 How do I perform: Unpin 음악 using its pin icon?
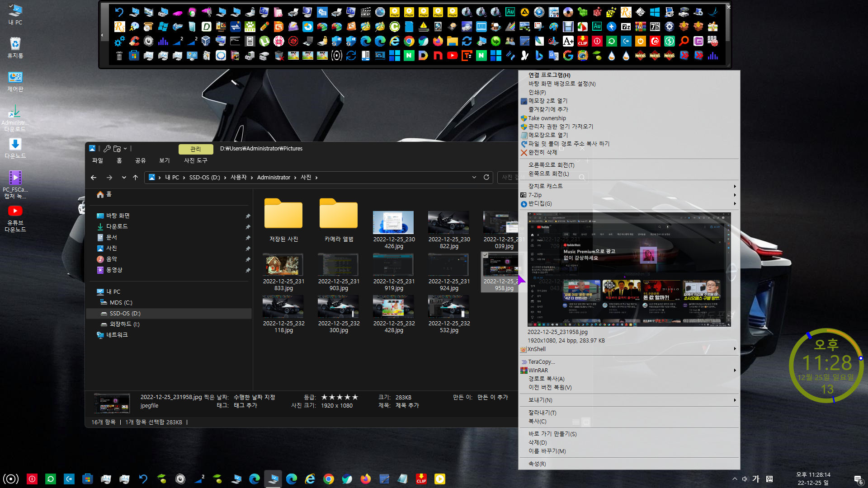248,259
